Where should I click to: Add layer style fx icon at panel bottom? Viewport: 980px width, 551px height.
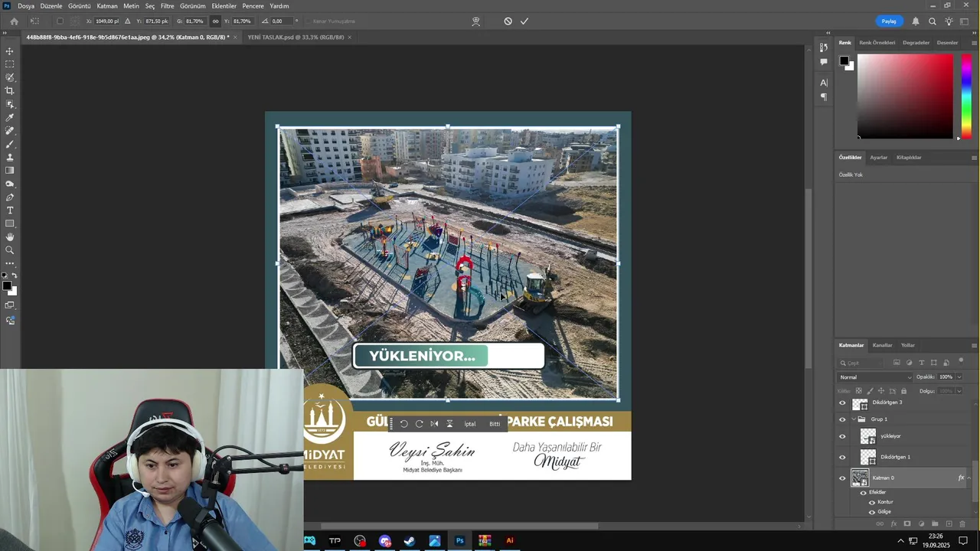893,524
